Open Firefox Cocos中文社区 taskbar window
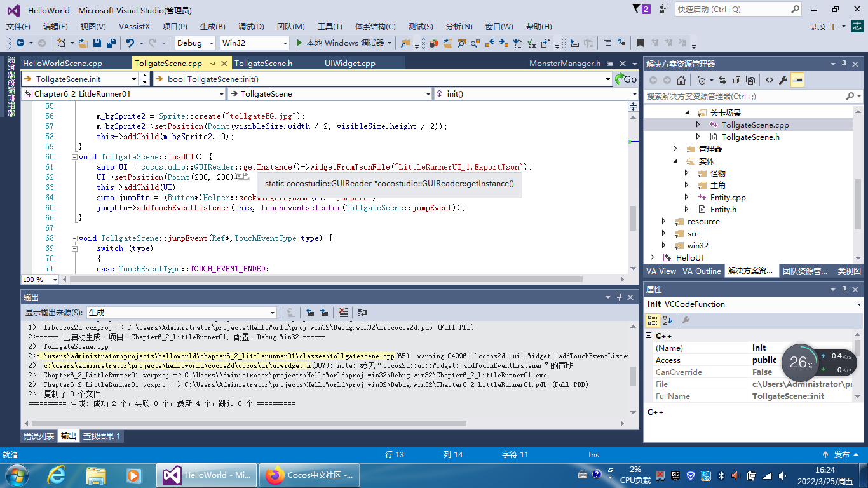The width and height of the screenshot is (868, 488). [x=310, y=475]
